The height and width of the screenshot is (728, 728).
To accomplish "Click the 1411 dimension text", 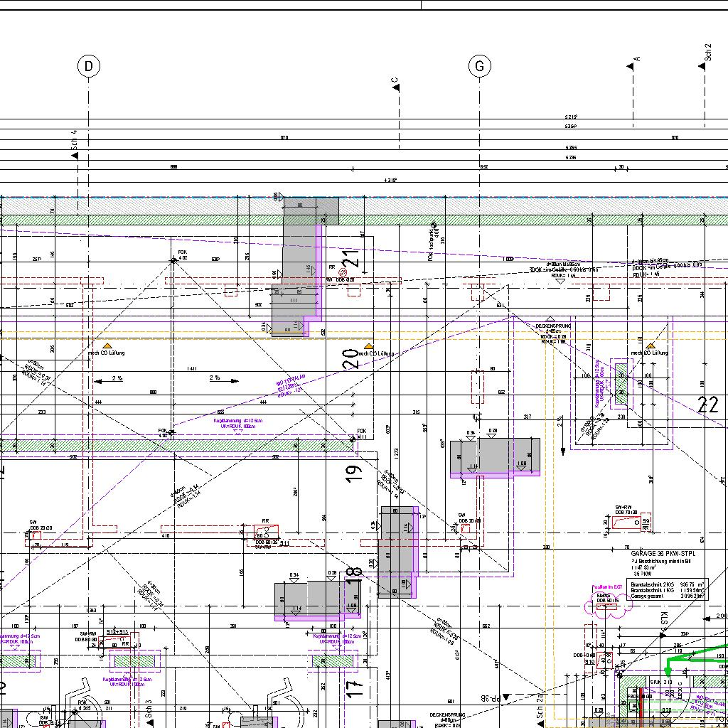I will [191, 369].
